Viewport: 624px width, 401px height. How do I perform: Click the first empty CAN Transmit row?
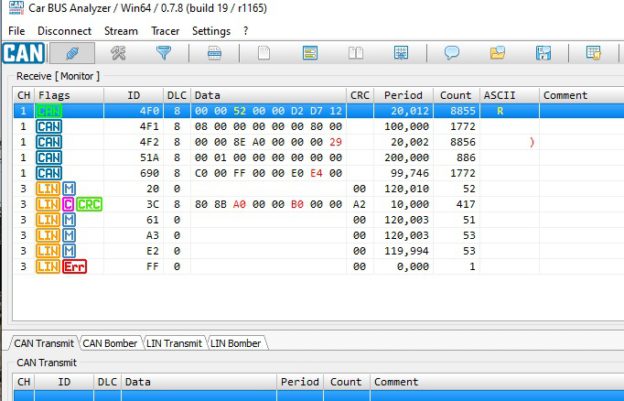click(318, 395)
